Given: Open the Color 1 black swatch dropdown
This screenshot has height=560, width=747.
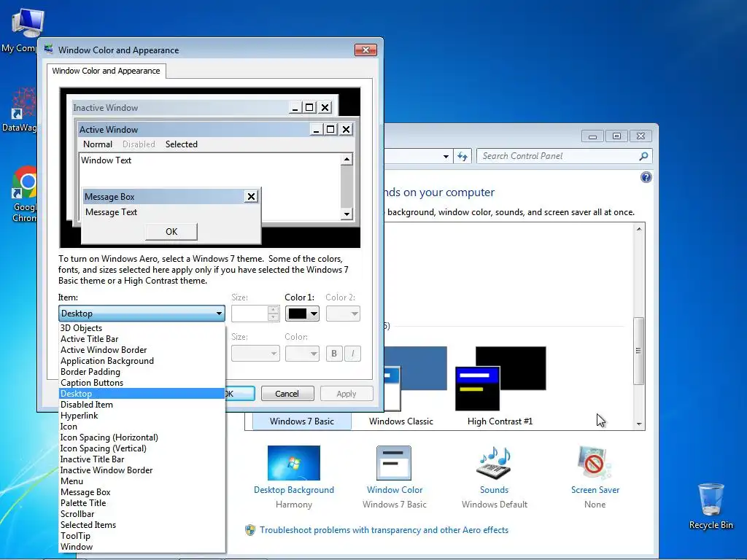Looking at the screenshot, I should pos(302,314).
